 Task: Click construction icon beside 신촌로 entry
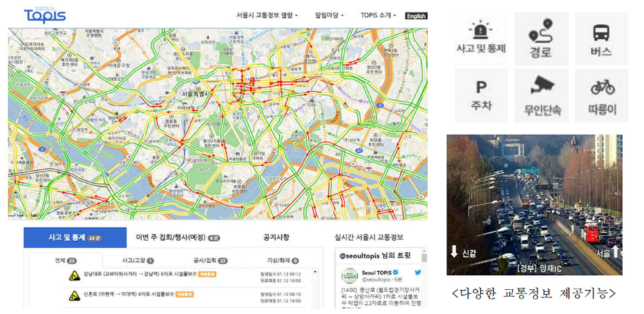[x=75, y=295]
